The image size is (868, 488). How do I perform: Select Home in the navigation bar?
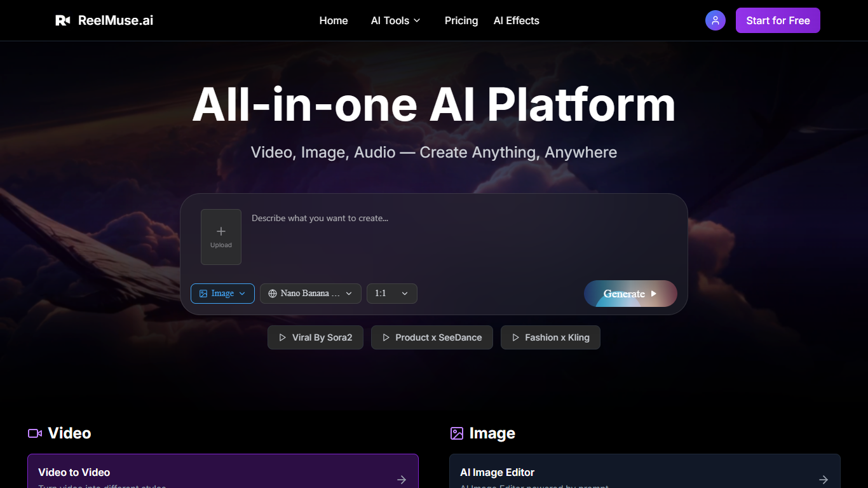click(x=334, y=20)
